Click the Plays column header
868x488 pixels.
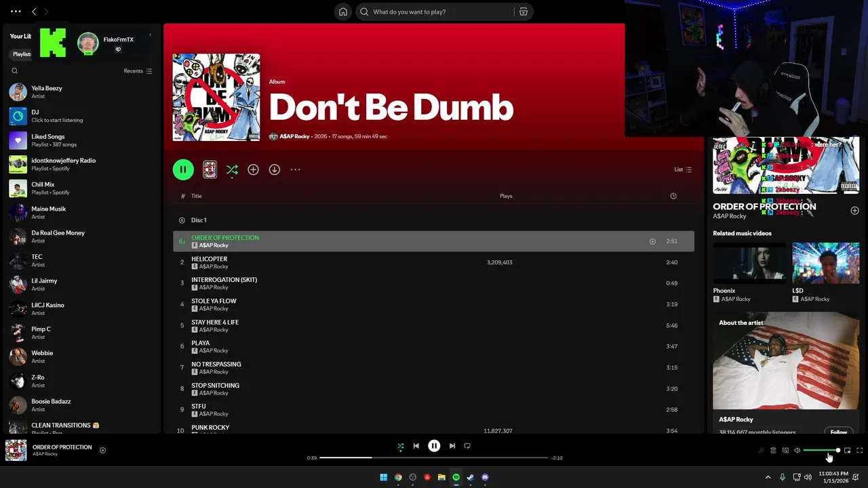[506, 196]
